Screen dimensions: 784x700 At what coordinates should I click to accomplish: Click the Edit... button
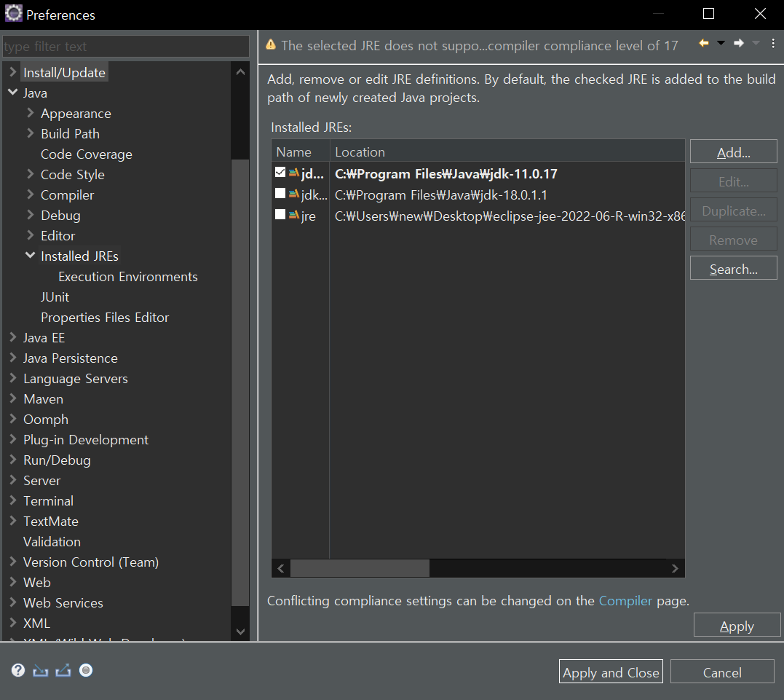tap(734, 181)
